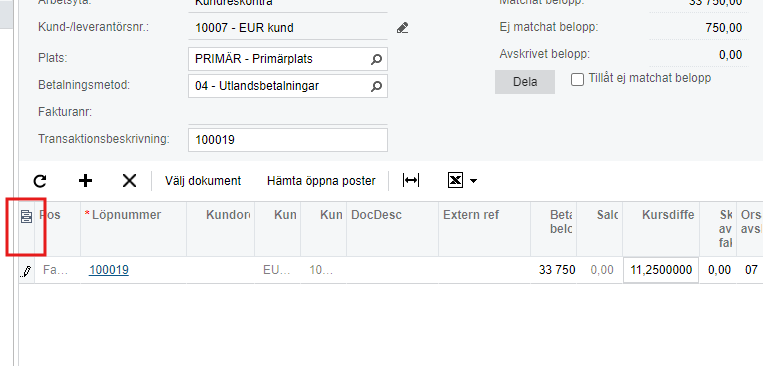Add a new row with plus icon
This screenshot has width=763, height=366.
pyautogui.click(x=85, y=181)
